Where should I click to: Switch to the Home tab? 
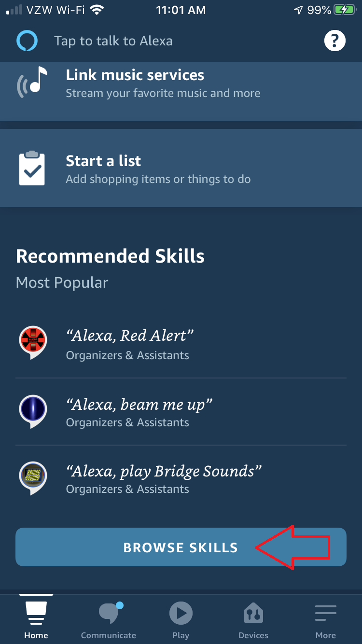pyautogui.click(x=36, y=620)
